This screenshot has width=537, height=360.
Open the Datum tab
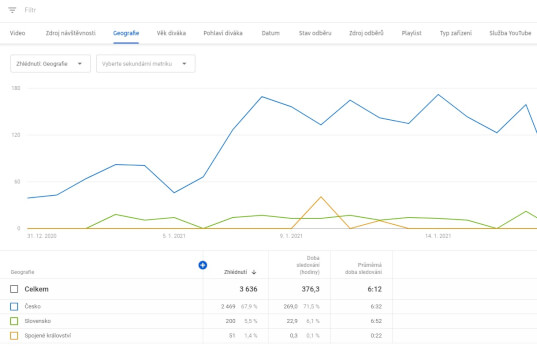point(271,33)
